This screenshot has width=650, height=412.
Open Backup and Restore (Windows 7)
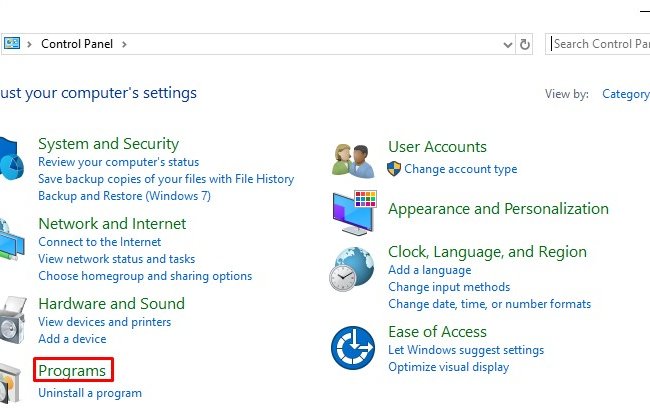124,196
